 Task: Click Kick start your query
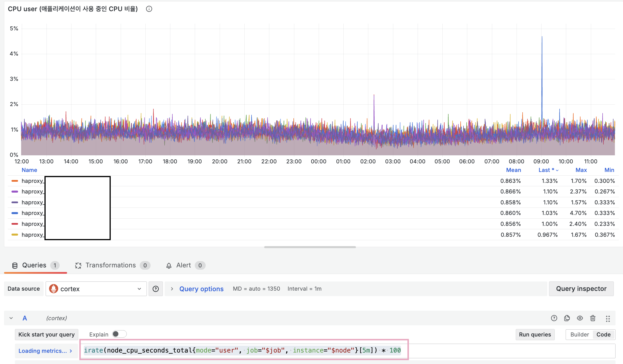(46, 334)
